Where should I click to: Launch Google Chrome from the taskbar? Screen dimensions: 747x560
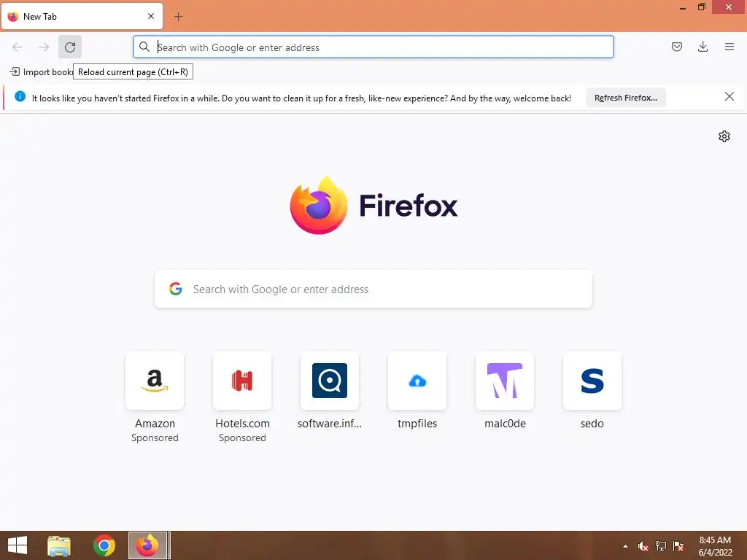point(104,545)
